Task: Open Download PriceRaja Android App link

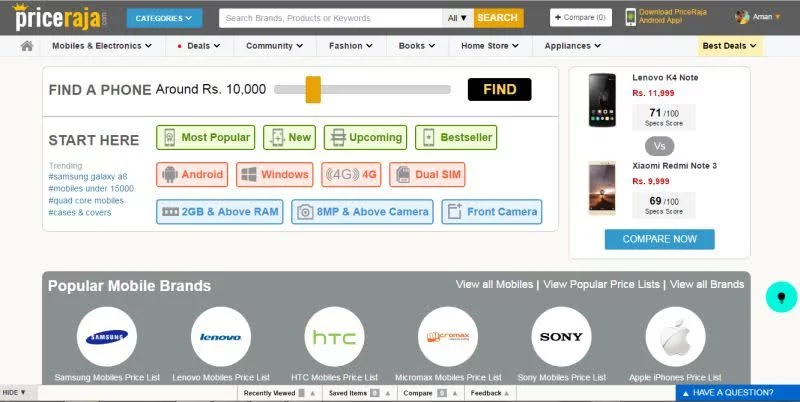Action: pos(672,16)
